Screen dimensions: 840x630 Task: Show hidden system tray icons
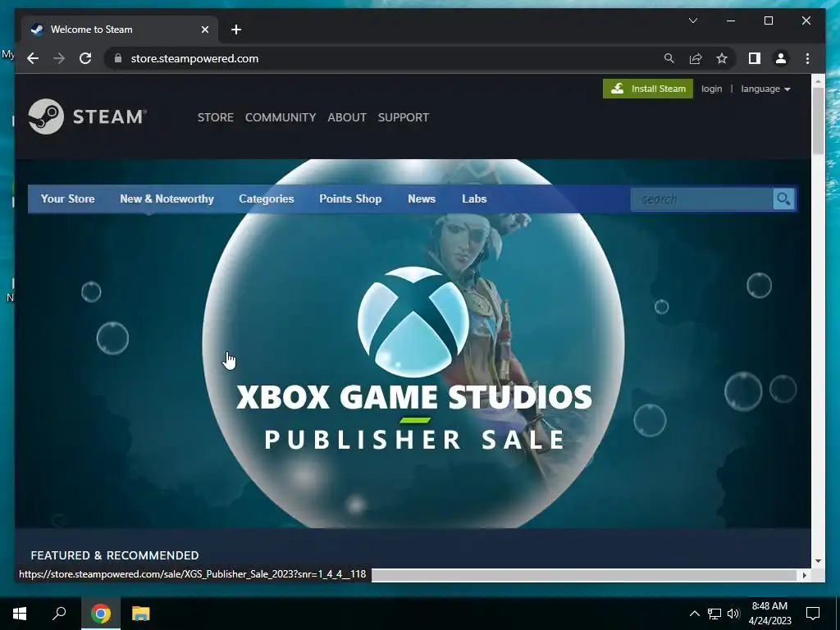pos(694,614)
